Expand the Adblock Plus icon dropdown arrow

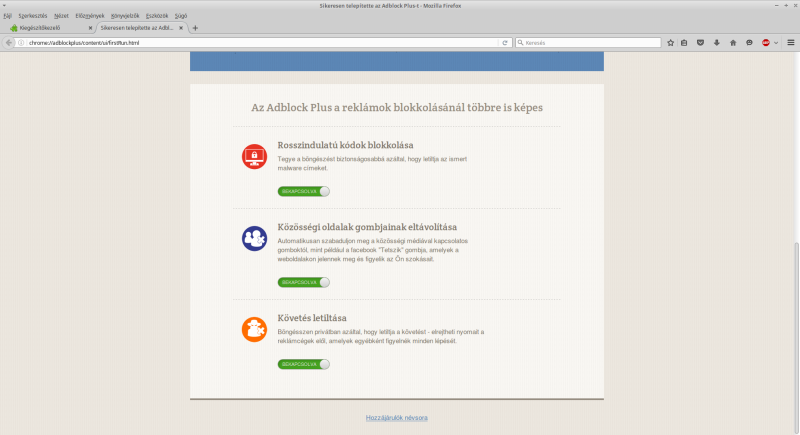776,43
